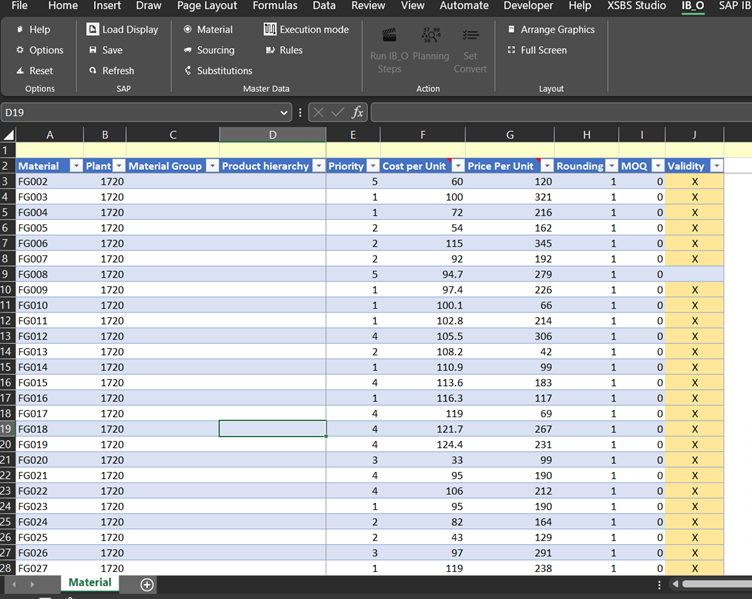Open Options gear in the ribbon

(20, 50)
